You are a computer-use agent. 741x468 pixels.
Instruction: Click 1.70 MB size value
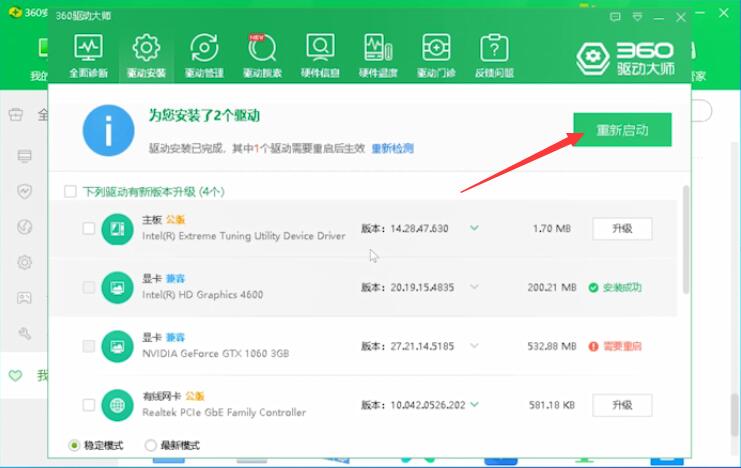point(551,229)
